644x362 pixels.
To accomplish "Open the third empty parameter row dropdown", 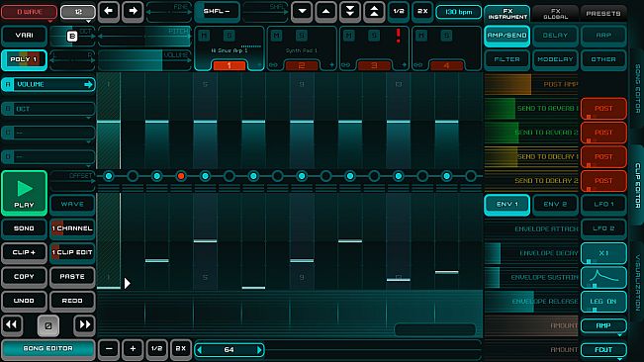I will 48,133.
